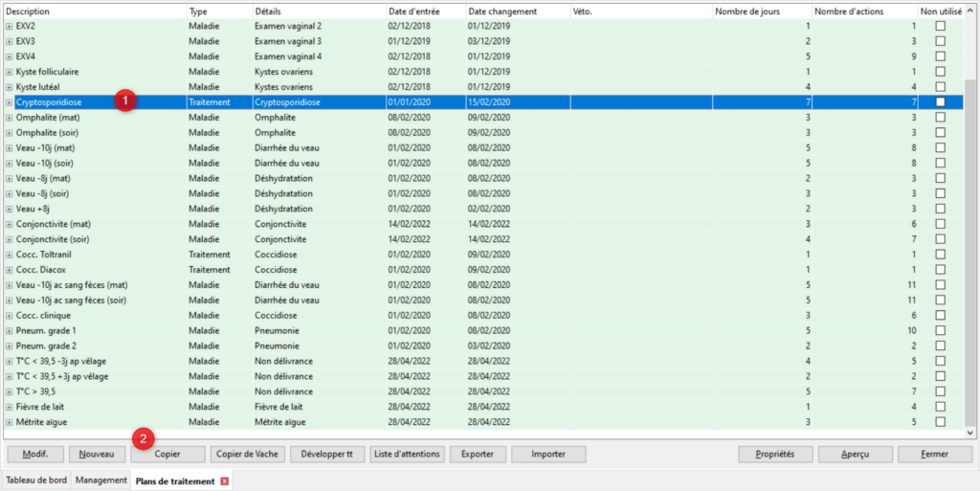Select the Conjonctivite (mat) row
Viewport: 980px width, 491px height.
pos(96,224)
